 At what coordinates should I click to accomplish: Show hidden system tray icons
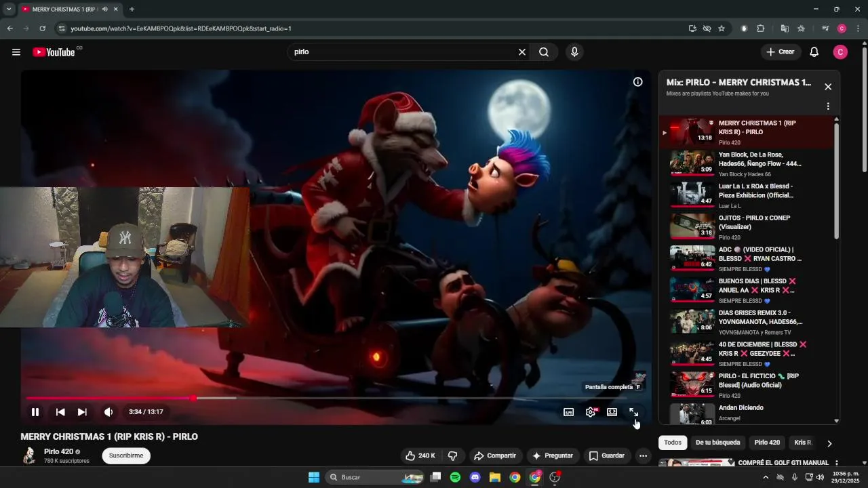click(766, 477)
